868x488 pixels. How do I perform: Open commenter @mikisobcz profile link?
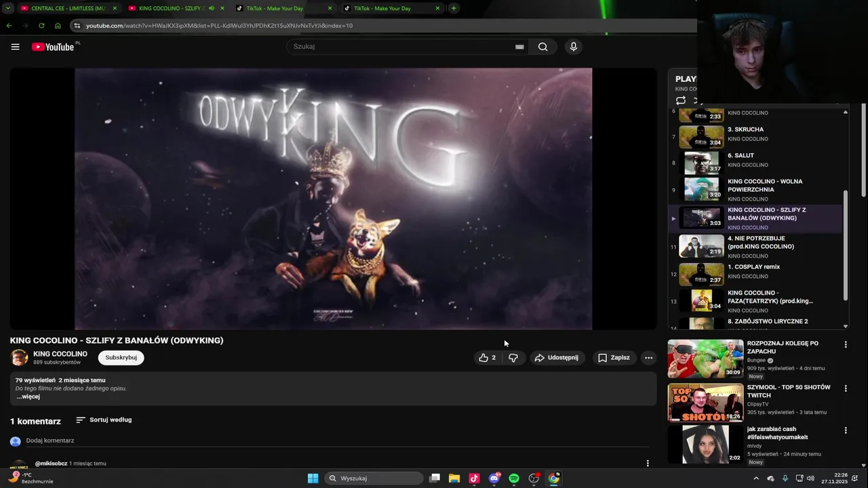pyautogui.click(x=51, y=464)
